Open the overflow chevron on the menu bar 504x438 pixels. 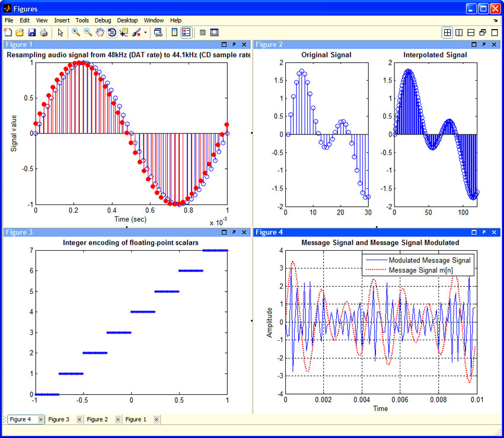496,20
